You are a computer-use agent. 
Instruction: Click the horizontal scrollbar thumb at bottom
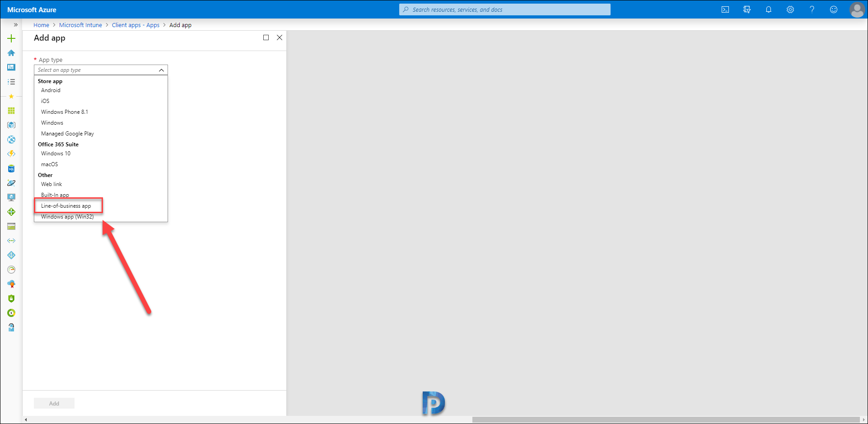pos(665,419)
